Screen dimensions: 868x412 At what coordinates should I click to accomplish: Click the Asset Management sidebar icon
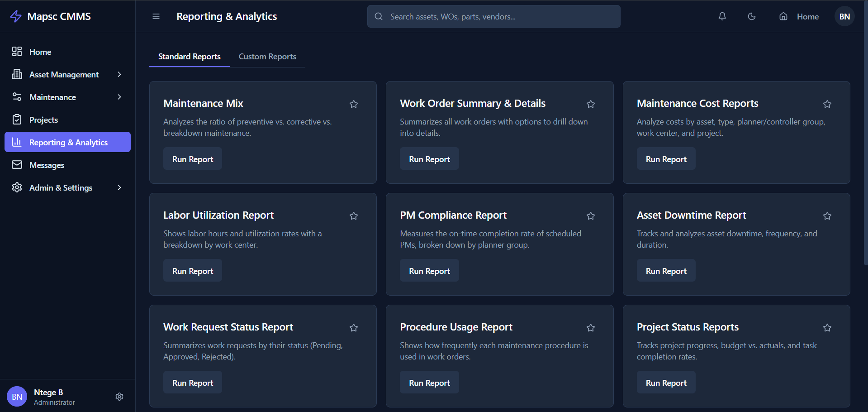(17, 74)
